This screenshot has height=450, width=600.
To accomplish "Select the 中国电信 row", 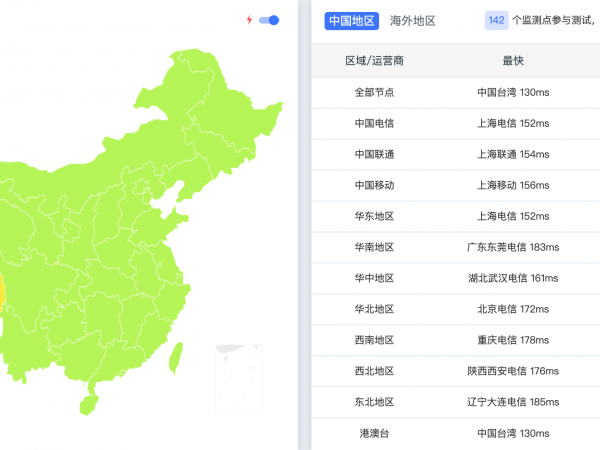I will [375, 124].
